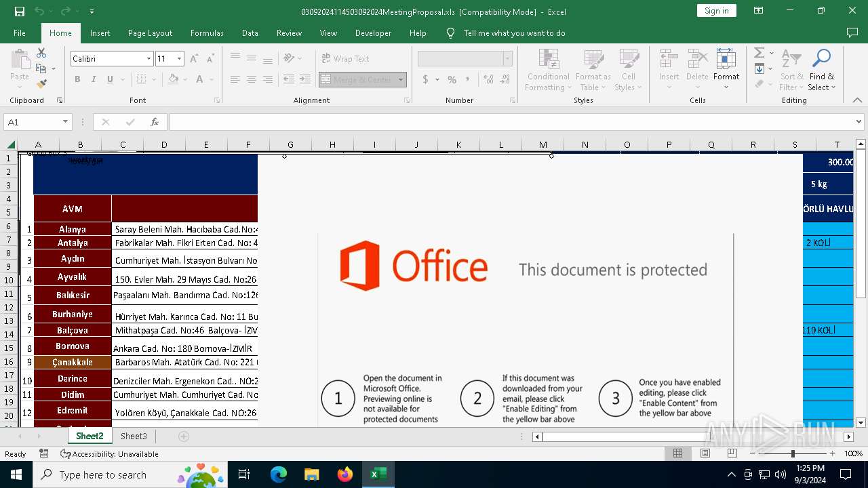The width and height of the screenshot is (868, 488).
Task: Click the Undo arrow icon
Action: pyautogui.click(x=39, y=12)
